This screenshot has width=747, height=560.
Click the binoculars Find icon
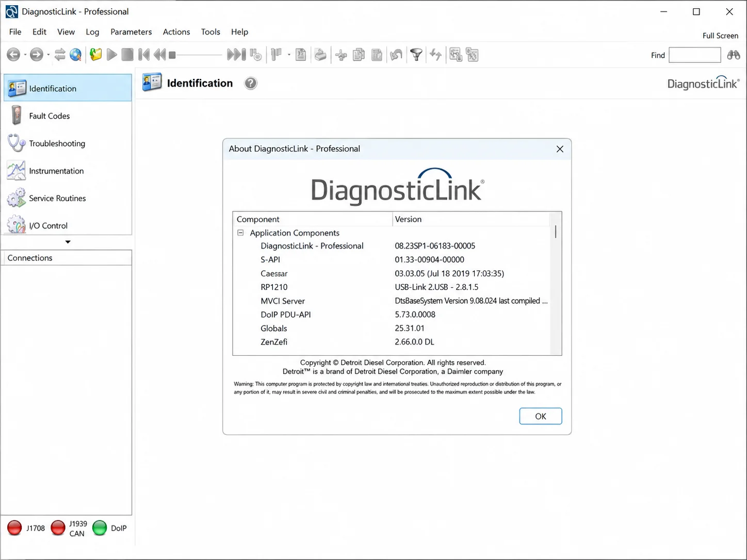(x=734, y=55)
